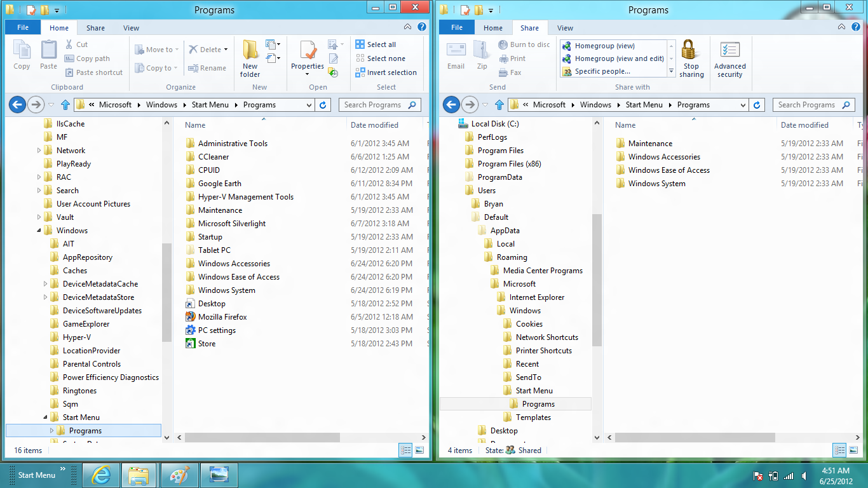
Task: Zip the selection using the Zip icon
Action: [482, 57]
